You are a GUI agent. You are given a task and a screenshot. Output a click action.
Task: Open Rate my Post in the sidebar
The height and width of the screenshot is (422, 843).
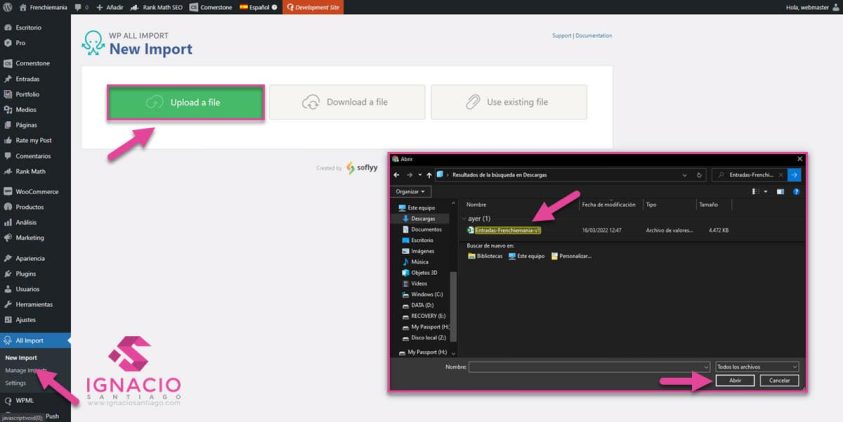pos(35,140)
